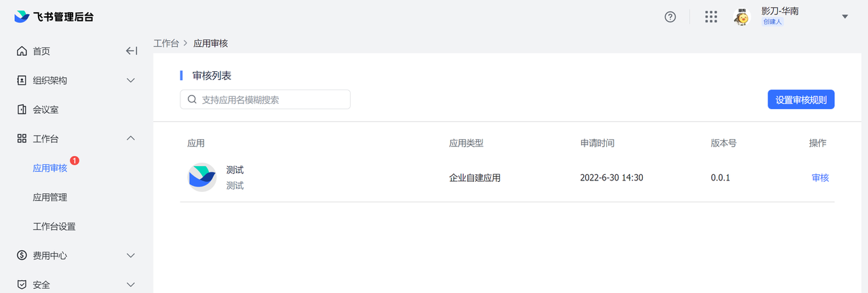The height and width of the screenshot is (293, 868).
Task: Click the 测试 app logo thumbnail
Action: (201, 178)
